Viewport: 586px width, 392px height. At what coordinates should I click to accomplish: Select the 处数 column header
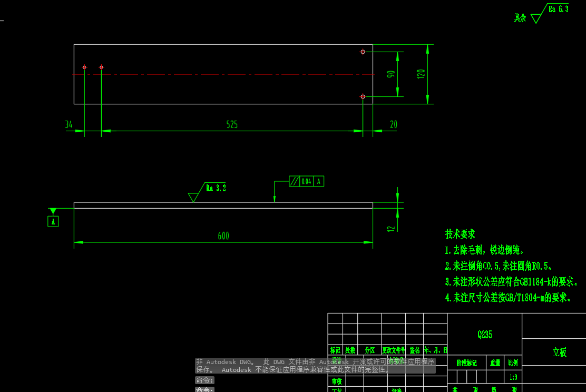tap(350, 350)
